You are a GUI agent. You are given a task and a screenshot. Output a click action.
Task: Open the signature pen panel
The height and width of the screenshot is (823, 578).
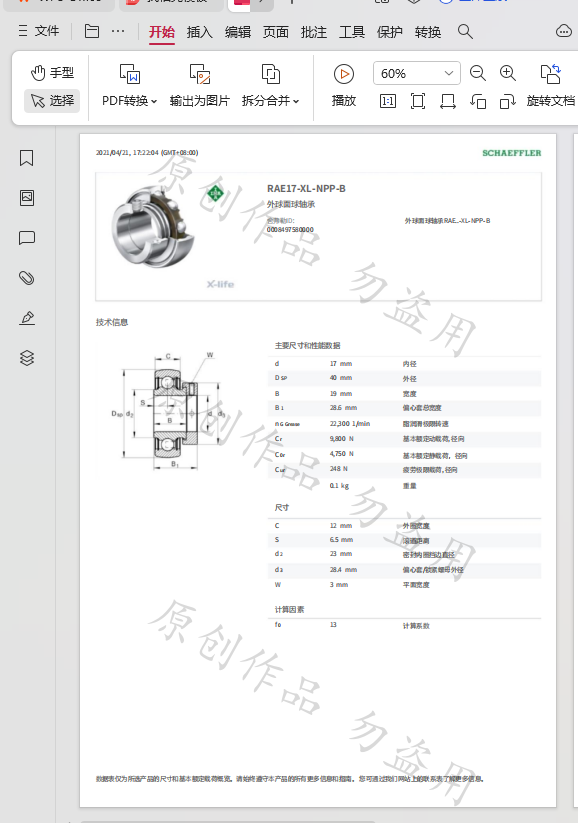pyautogui.click(x=27, y=318)
